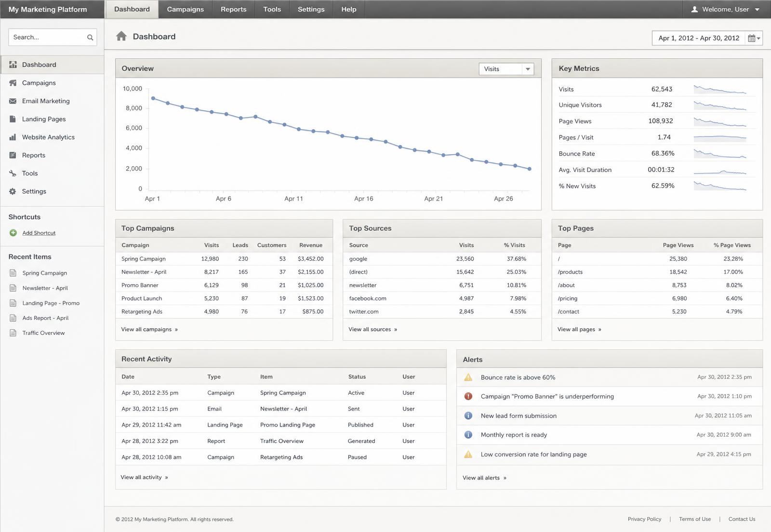771x532 pixels.
Task: Click the Bounce Rate sparkline in Key Metrics
Action: pos(720,154)
